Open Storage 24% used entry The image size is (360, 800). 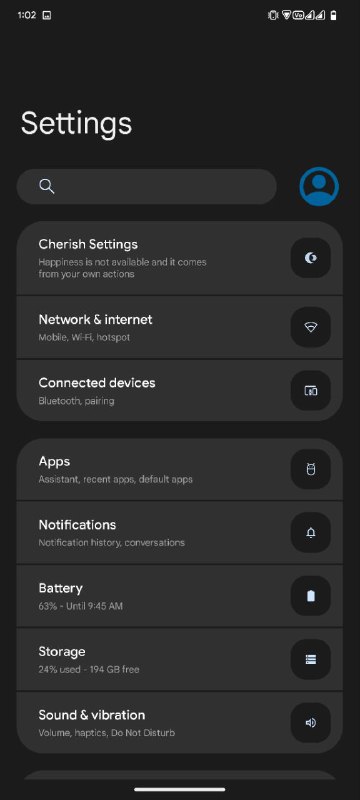coord(179,659)
